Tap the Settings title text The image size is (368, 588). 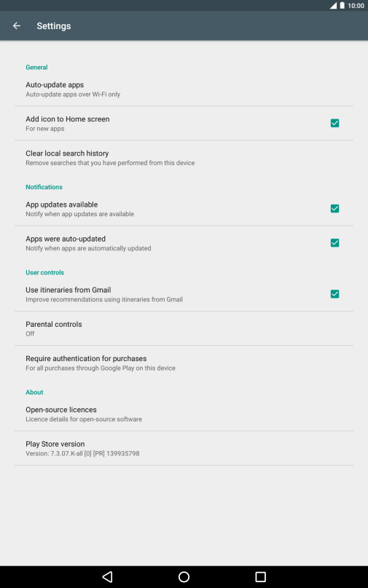pyautogui.click(x=54, y=26)
